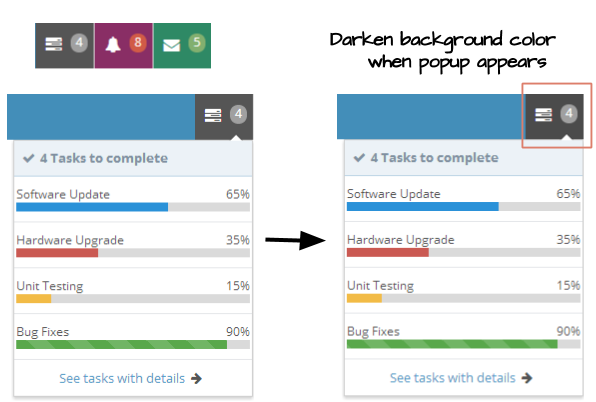The height and width of the screenshot is (402, 596).
Task: Click the tasks icon in the top dark-gray tile
Action: 54,44
